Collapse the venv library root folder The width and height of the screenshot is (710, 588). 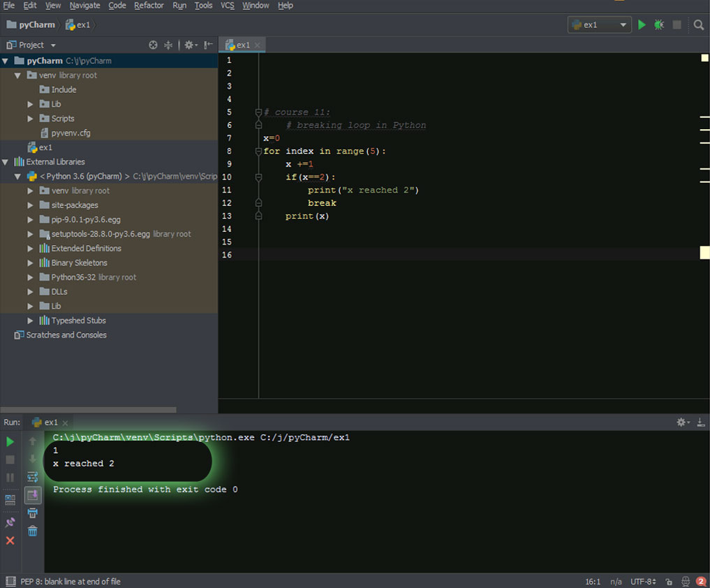coord(17,75)
